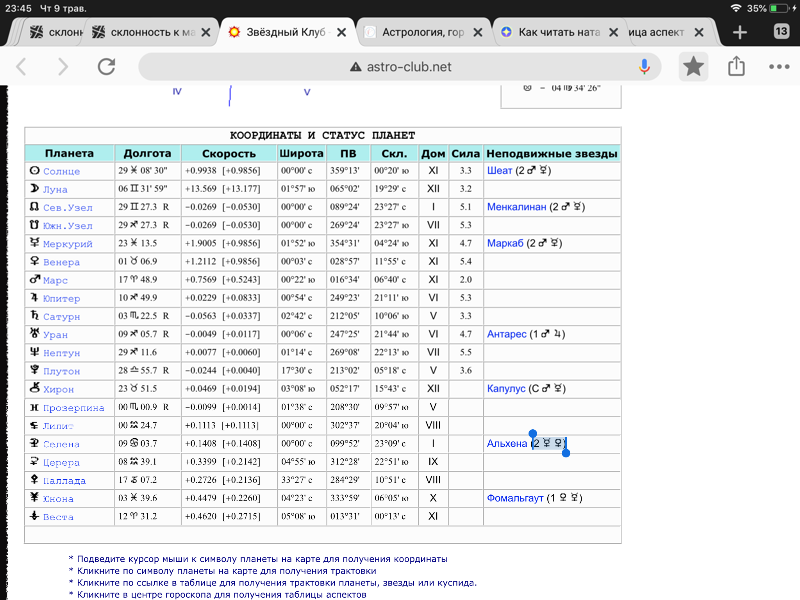The image size is (800, 600).
Task: Tap the not-secure warning triangle in the address bar
Action: pyautogui.click(x=356, y=67)
